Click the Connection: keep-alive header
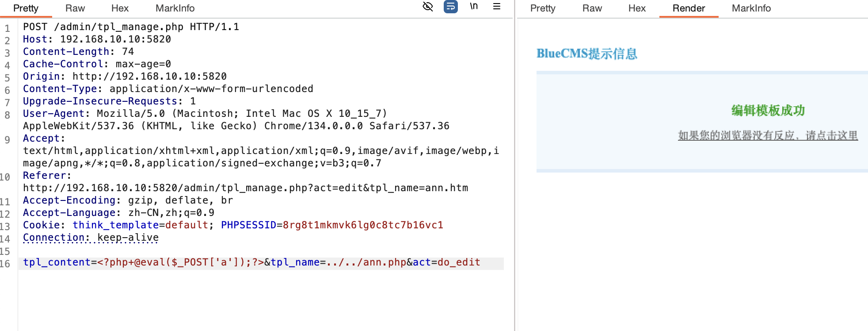The width and height of the screenshot is (868, 331). 91,238
